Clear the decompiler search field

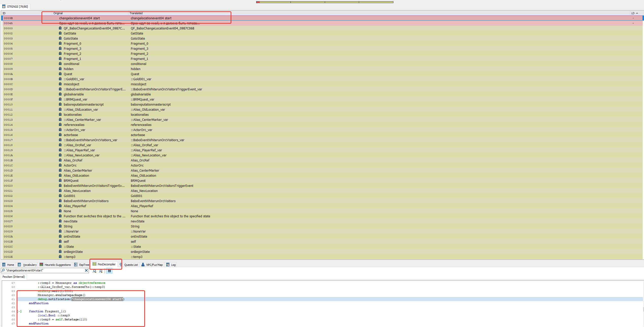86,270
